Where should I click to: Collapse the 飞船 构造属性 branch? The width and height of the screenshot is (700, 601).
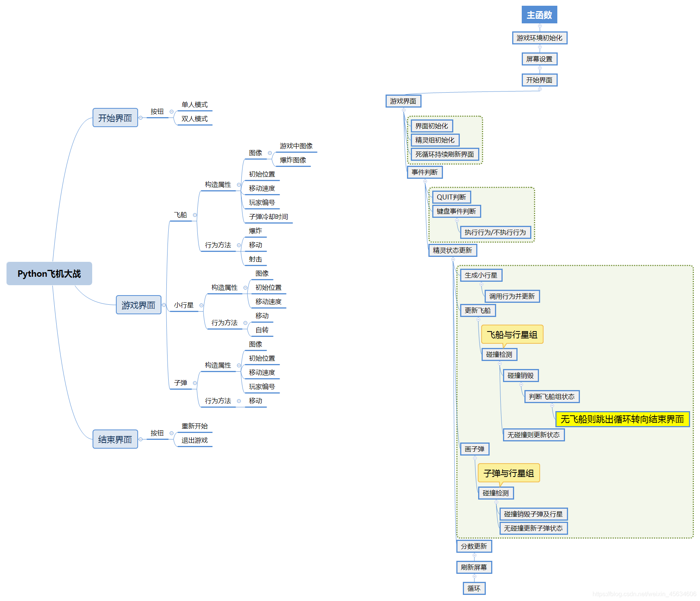pos(239,185)
